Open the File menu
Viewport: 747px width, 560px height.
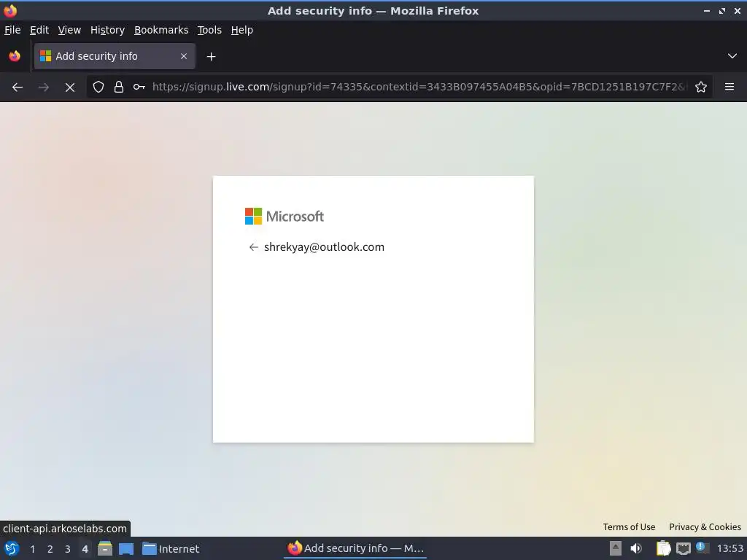[12, 30]
